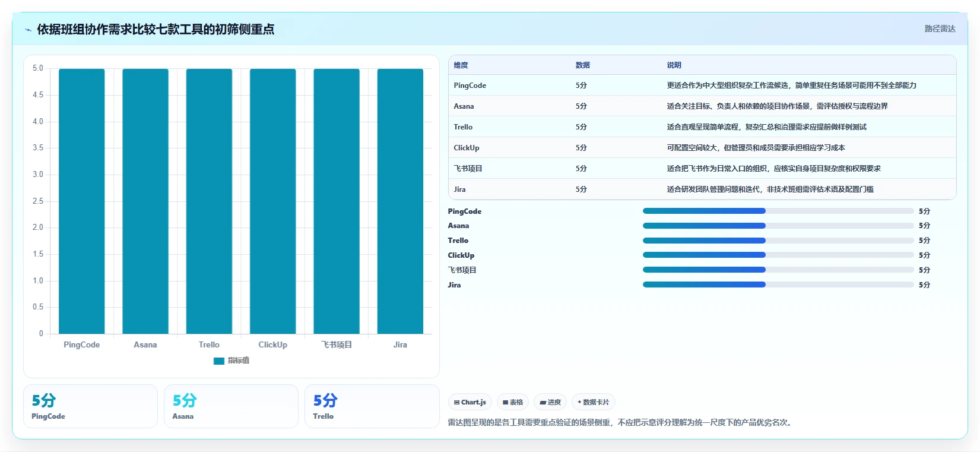Click the description starting 适合直观呈现简单流程
This screenshot has height=452, width=980.
tap(766, 127)
